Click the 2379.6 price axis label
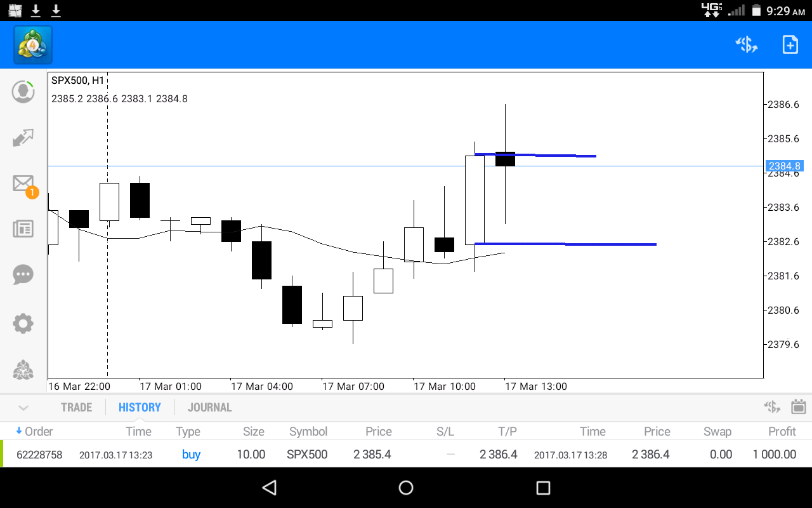812x508 pixels. point(783,345)
